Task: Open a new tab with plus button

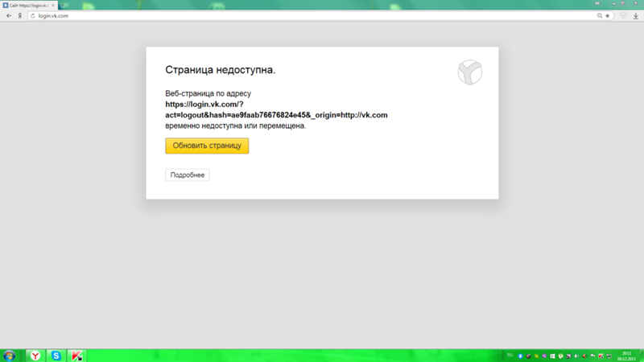Action: [64, 6]
